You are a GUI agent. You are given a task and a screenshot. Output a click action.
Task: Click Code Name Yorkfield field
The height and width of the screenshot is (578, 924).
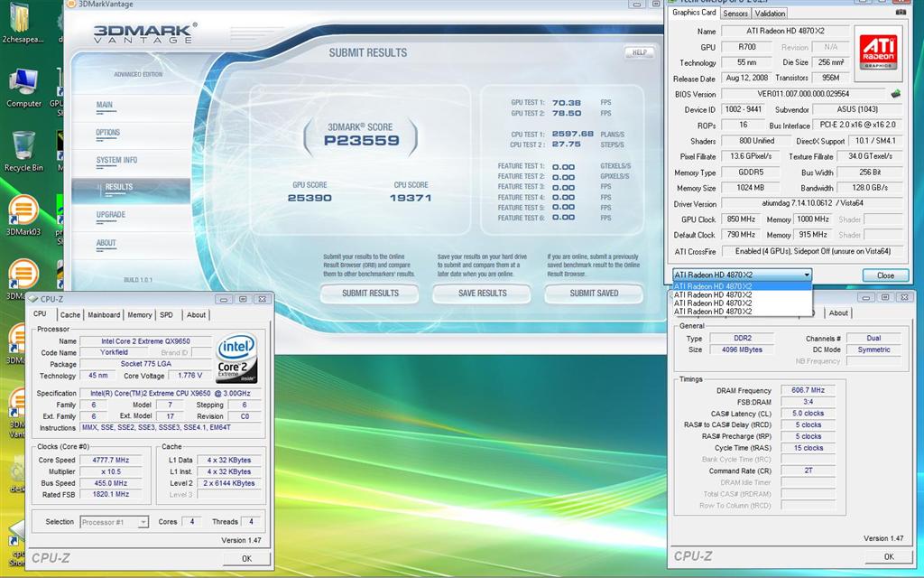point(114,352)
